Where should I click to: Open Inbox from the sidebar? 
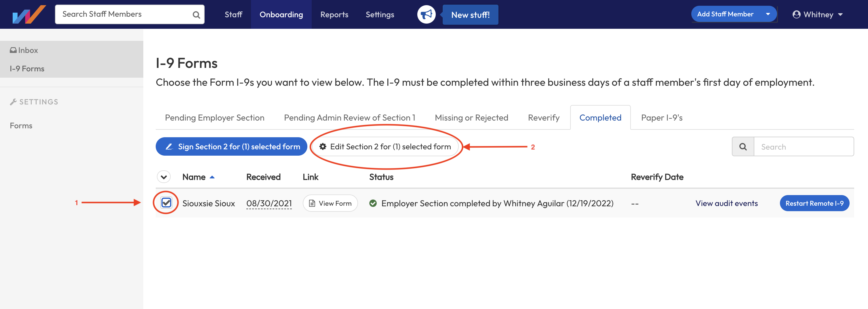(24, 50)
